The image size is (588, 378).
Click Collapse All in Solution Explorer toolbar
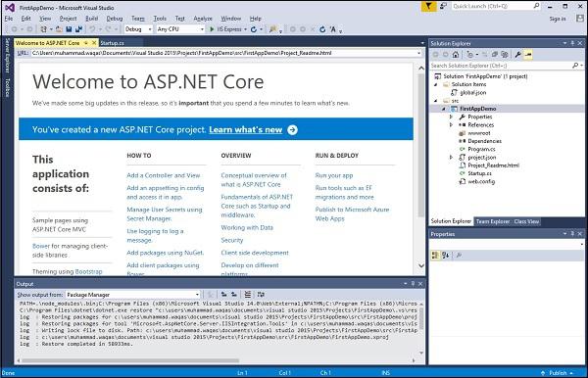point(495,55)
